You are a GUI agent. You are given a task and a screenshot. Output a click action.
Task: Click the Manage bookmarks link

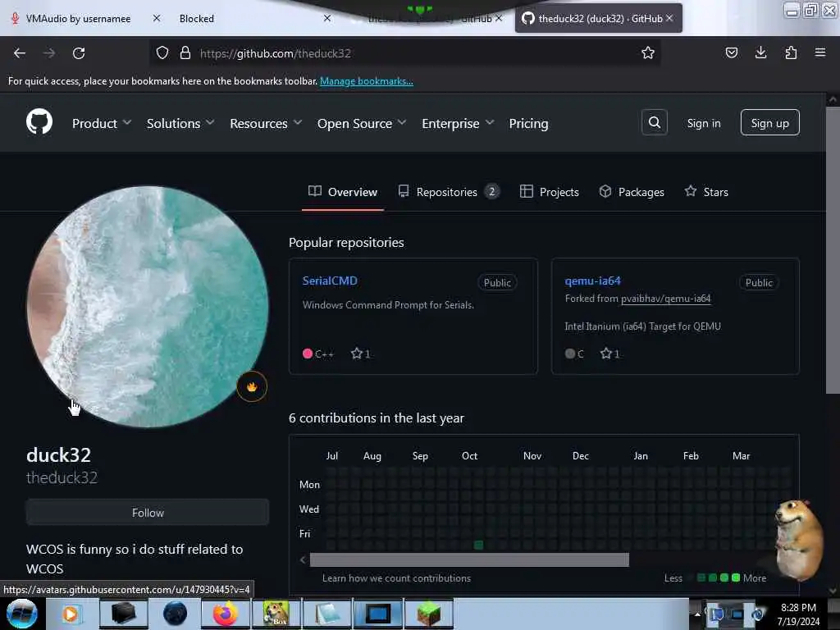coord(367,81)
